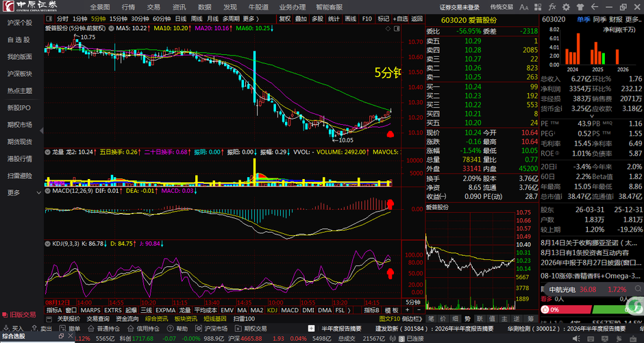Open the settings gear icon
644x343 pixels.
pyautogui.click(x=567, y=7)
